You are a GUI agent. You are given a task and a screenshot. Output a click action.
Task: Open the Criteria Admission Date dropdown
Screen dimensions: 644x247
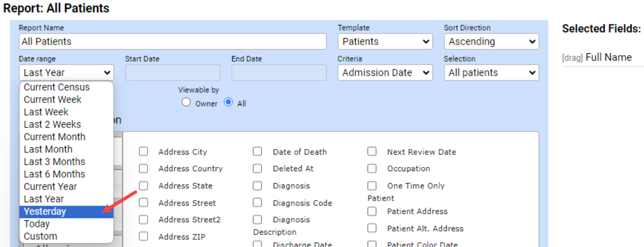click(x=385, y=73)
